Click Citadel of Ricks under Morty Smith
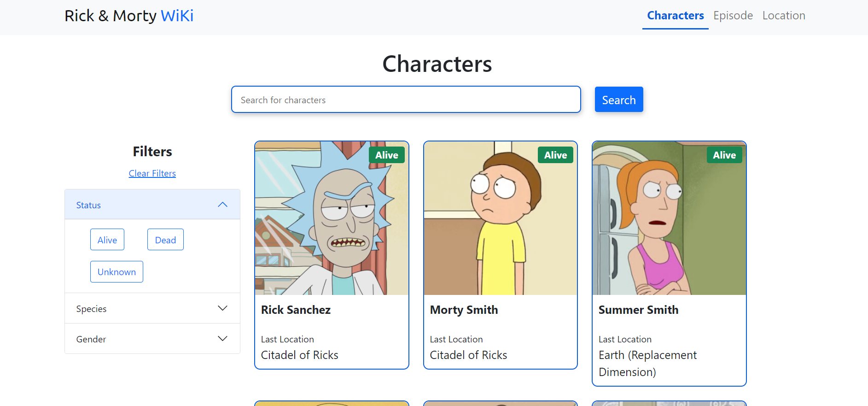The height and width of the screenshot is (406, 868). click(x=468, y=355)
